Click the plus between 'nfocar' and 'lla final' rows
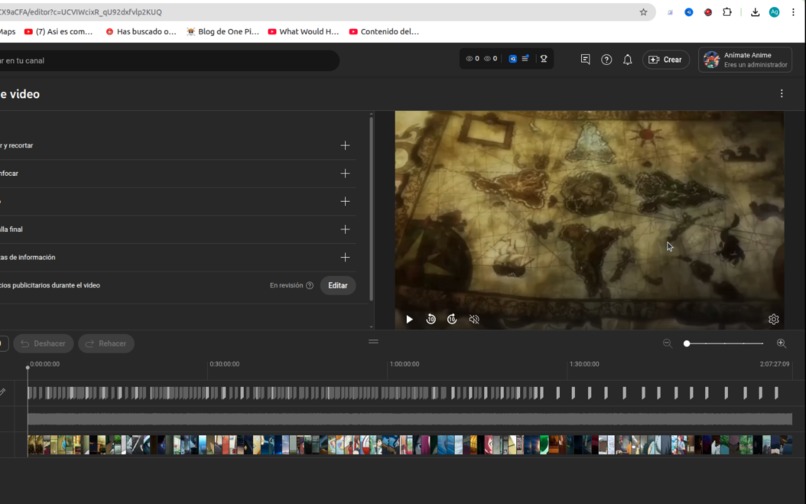806x504 pixels. click(345, 202)
